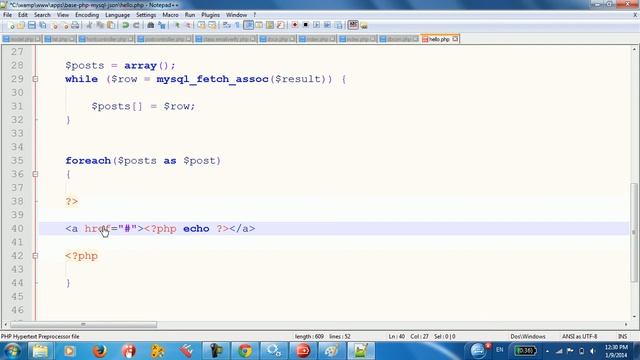Viewport: 640px width, 360px height.
Task: Create a new document from toolbar
Action: coord(11,25)
